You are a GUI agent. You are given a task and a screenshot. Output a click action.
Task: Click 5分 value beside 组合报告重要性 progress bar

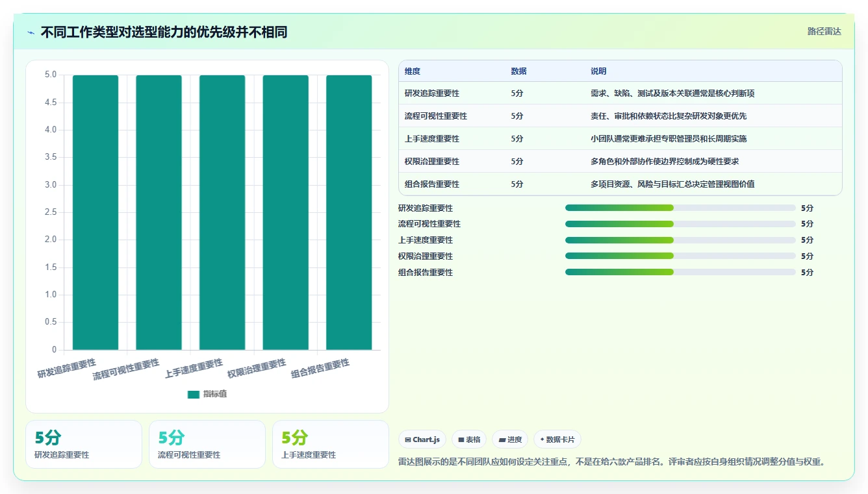(x=807, y=273)
